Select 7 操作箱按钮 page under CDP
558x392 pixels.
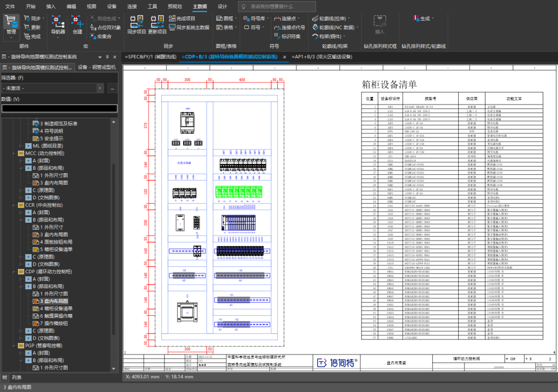(51, 323)
